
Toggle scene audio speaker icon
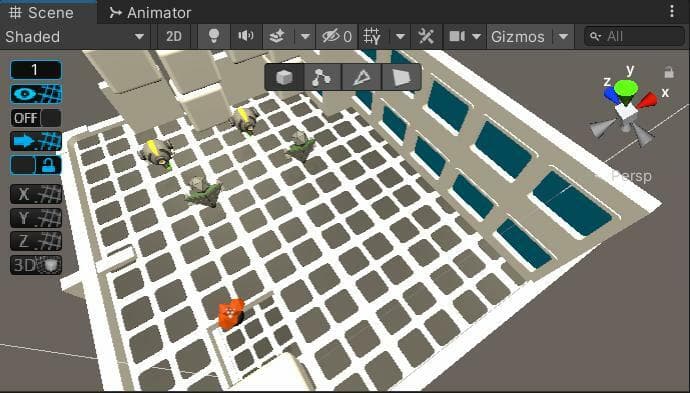click(x=246, y=37)
